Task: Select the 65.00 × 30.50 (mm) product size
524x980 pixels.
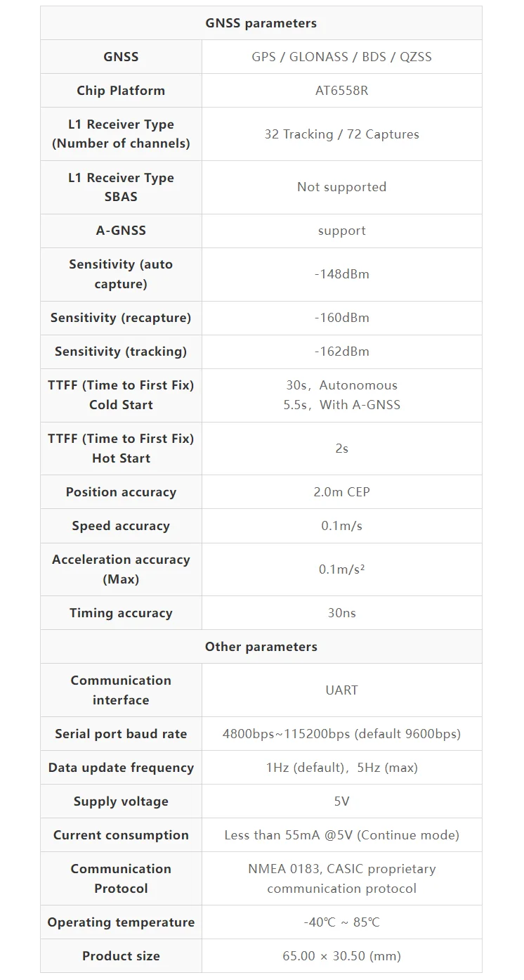Action: [341, 956]
